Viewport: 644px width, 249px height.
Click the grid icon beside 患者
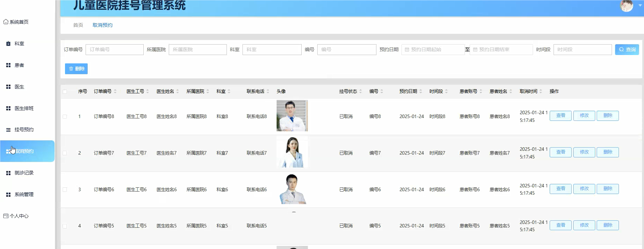coord(8,65)
